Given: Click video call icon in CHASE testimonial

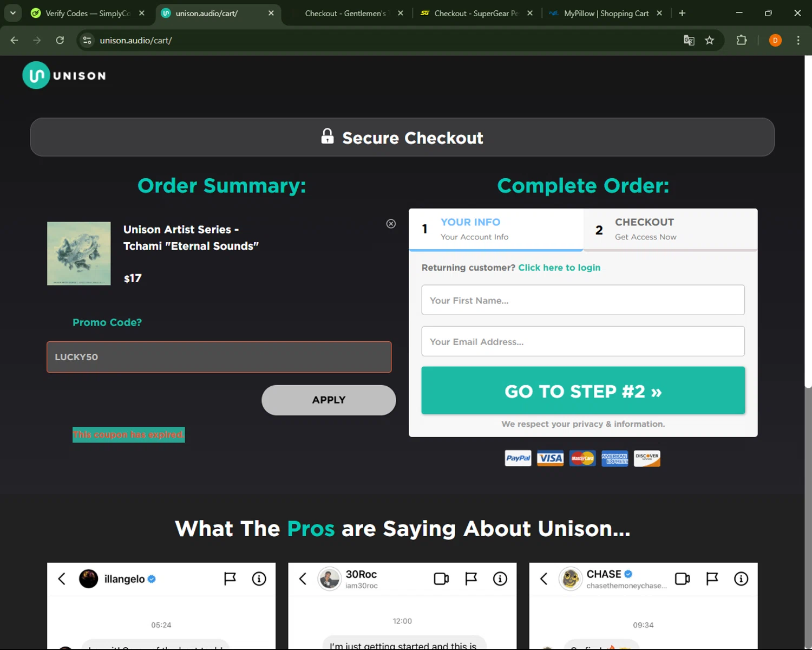Looking at the screenshot, I should click(683, 578).
